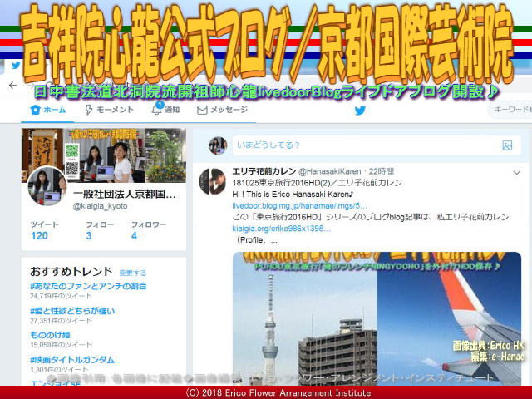The width and height of the screenshot is (532, 399).
Task: Click the browser back arrow
Action: click(x=13, y=85)
